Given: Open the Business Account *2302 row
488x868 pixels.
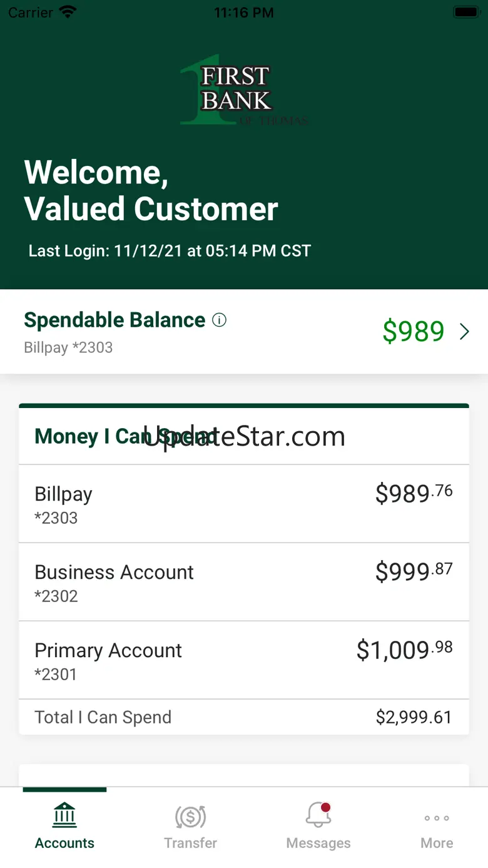Looking at the screenshot, I should 244,582.
